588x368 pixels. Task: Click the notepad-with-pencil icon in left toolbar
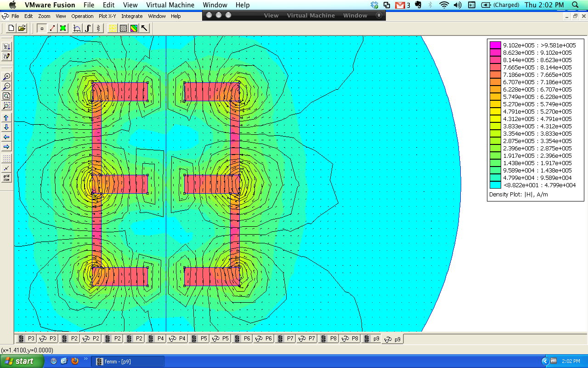click(6, 57)
